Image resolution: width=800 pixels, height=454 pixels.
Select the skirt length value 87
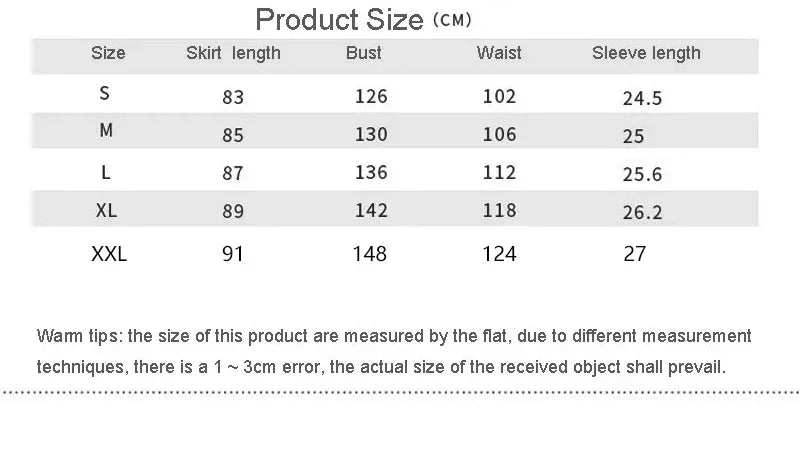pyautogui.click(x=233, y=173)
